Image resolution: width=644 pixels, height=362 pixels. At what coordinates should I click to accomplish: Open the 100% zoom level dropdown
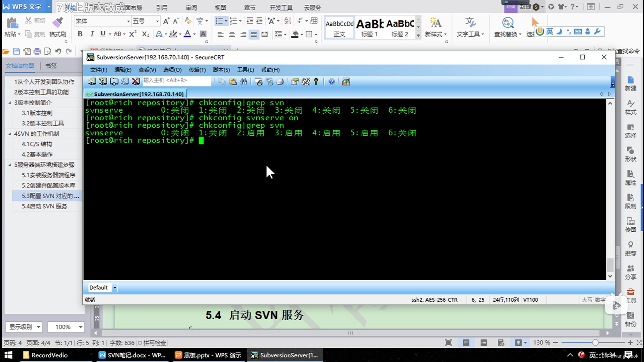(x=80, y=327)
